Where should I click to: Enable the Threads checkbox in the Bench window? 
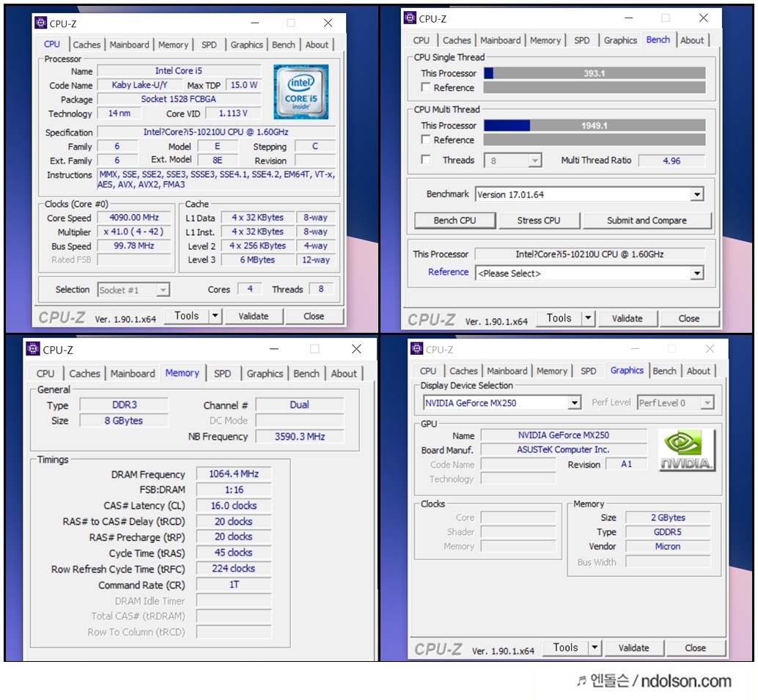click(x=426, y=160)
